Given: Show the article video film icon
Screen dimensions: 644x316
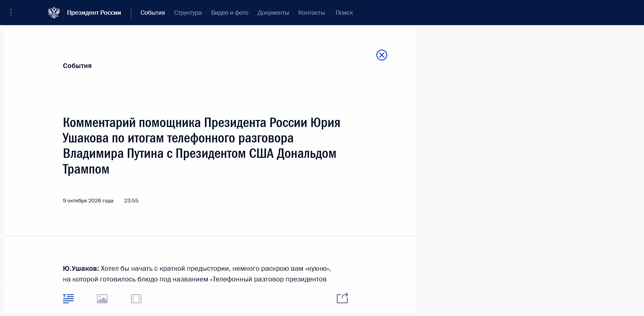Looking at the screenshot, I should (x=136, y=299).
